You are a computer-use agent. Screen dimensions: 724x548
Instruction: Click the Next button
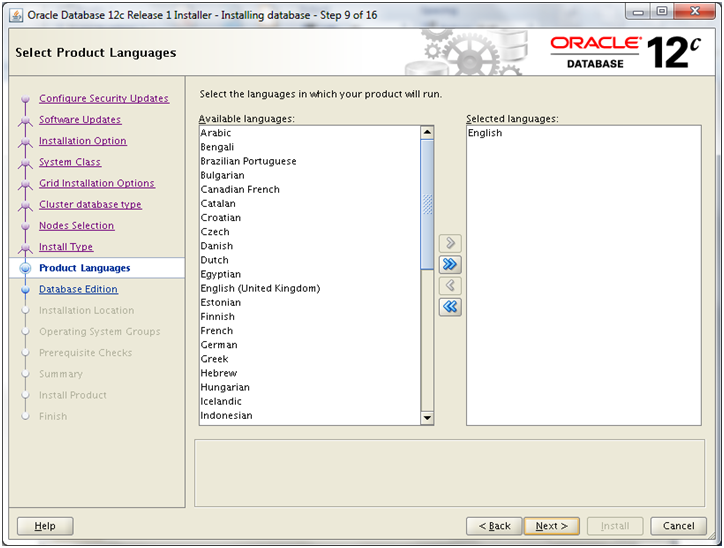coord(551,526)
